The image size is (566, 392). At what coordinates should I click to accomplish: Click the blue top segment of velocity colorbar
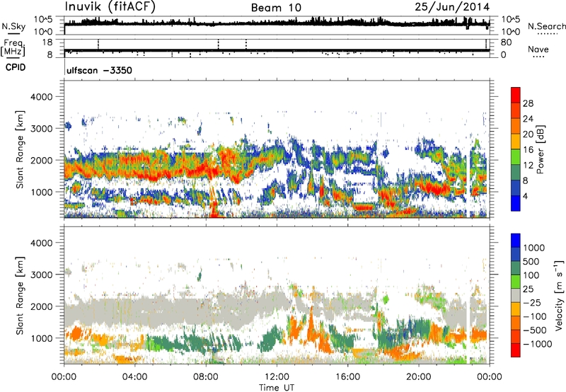point(516,241)
